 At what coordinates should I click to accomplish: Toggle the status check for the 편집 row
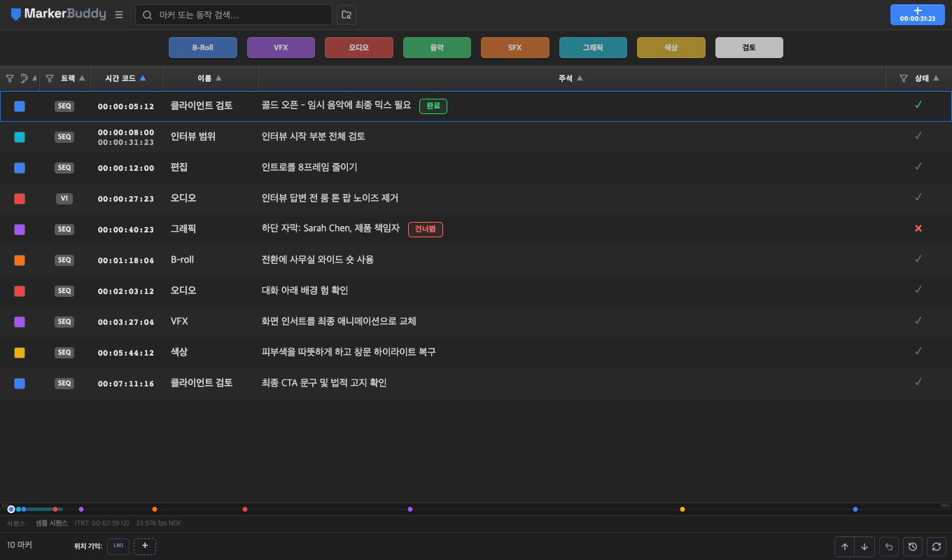[x=918, y=167]
